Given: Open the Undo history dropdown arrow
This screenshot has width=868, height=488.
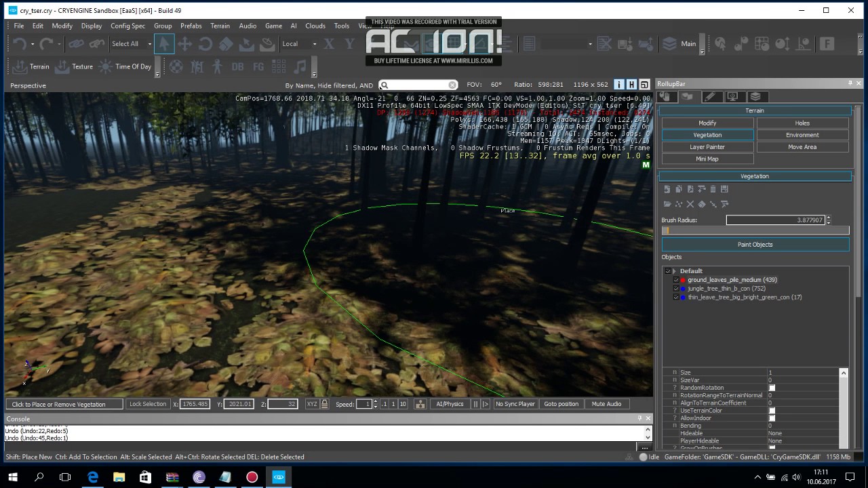Looking at the screenshot, I should click(x=33, y=44).
